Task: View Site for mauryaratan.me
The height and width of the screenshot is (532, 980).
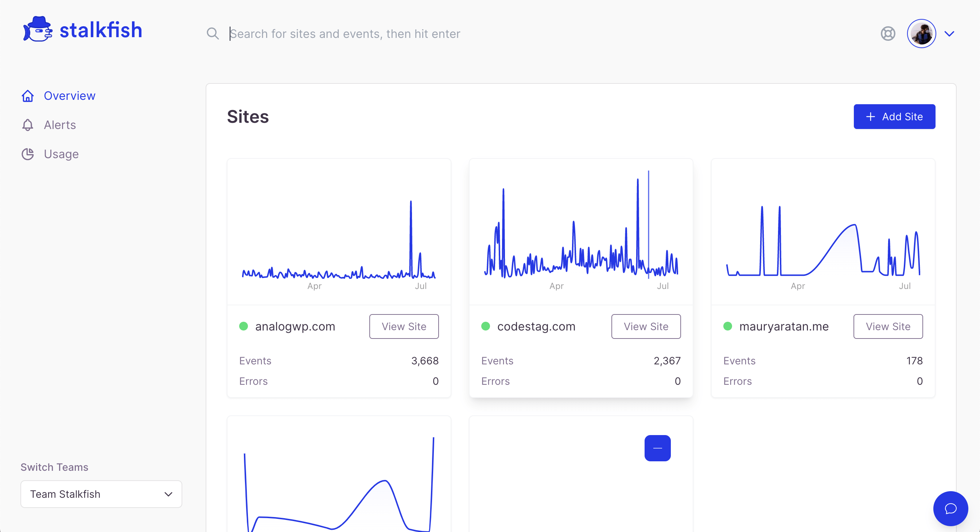Action: pos(887,326)
